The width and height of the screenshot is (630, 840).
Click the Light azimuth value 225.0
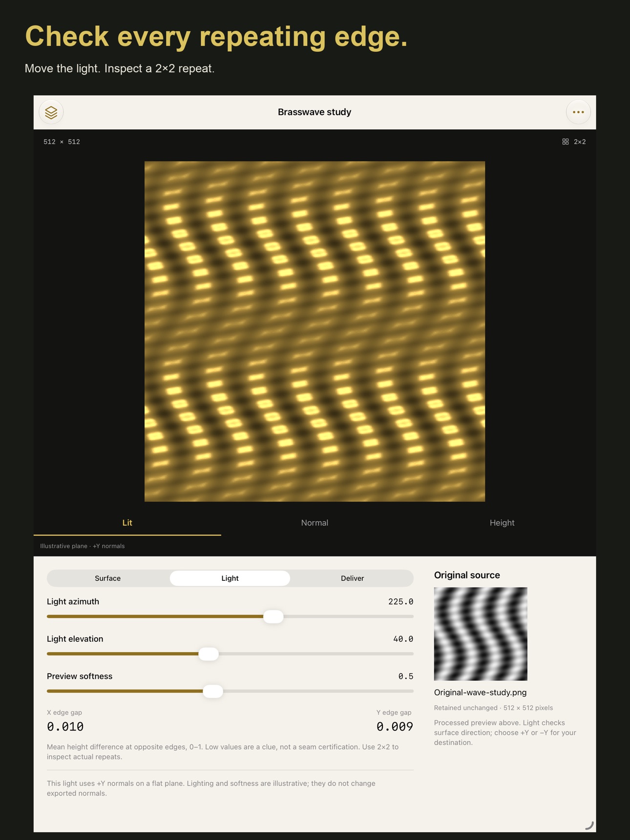[400, 602]
